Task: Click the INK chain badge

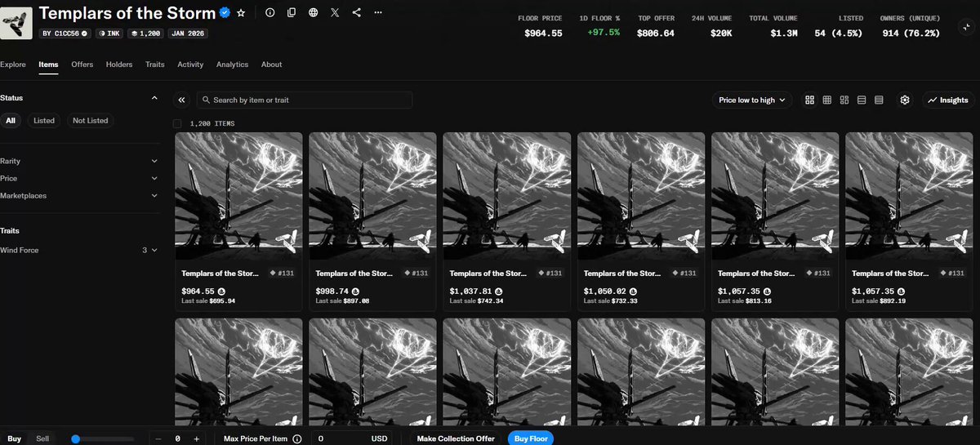Action: [110, 33]
